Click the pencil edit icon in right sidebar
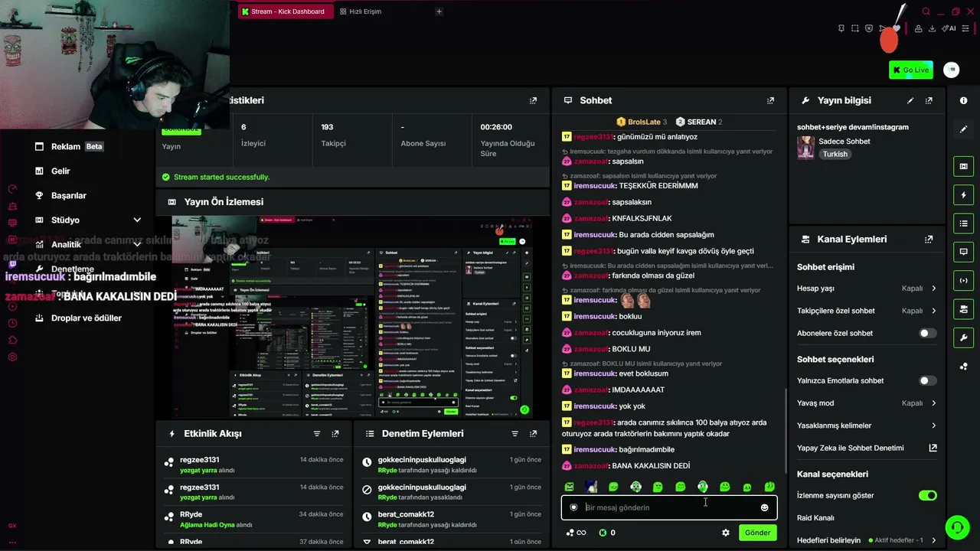Screen dimensions: 980x551 pos(963,129)
